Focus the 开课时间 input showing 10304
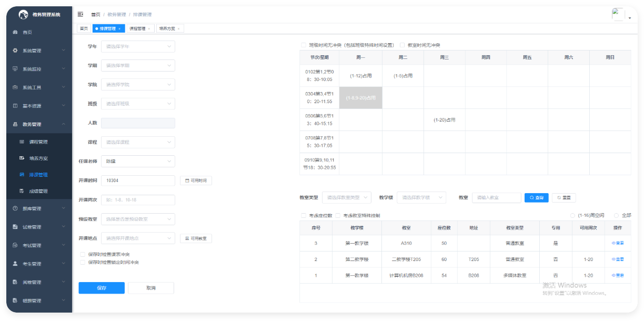This screenshot has height=321, width=644. pyautogui.click(x=138, y=180)
